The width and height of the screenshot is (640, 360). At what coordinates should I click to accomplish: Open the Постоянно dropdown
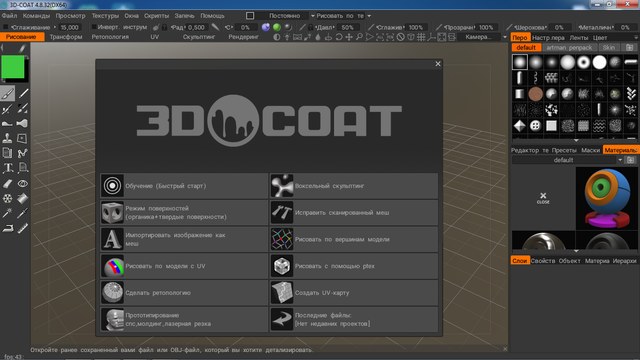(284, 16)
